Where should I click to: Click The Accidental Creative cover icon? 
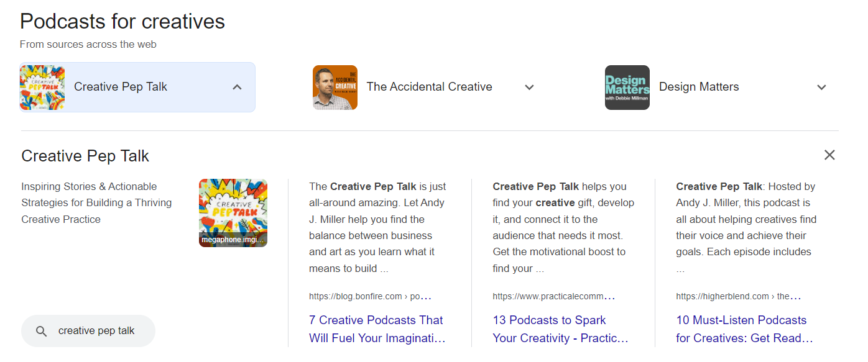click(x=335, y=88)
